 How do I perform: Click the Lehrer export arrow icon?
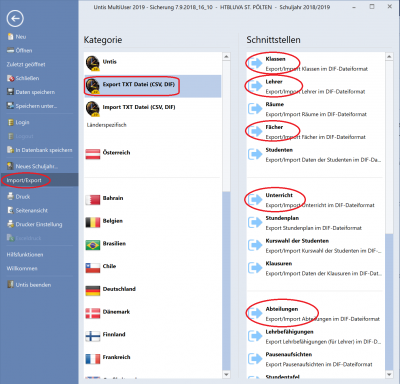point(255,86)
